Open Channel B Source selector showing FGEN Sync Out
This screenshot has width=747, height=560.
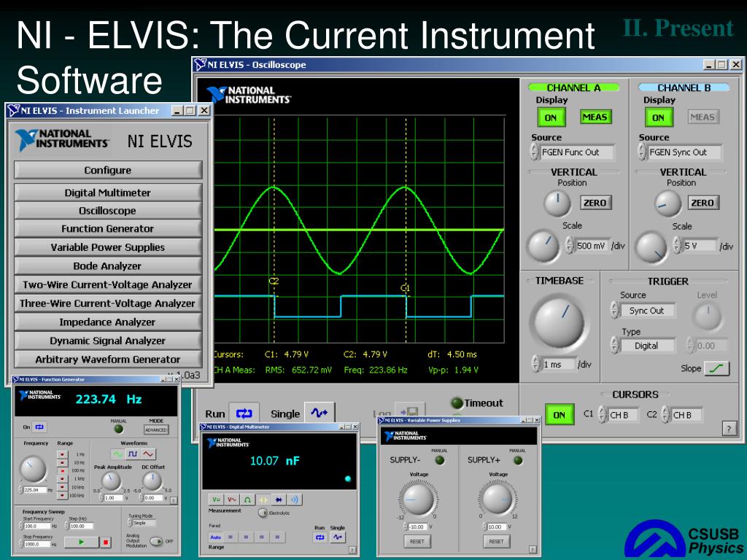(x=681, y=152)
